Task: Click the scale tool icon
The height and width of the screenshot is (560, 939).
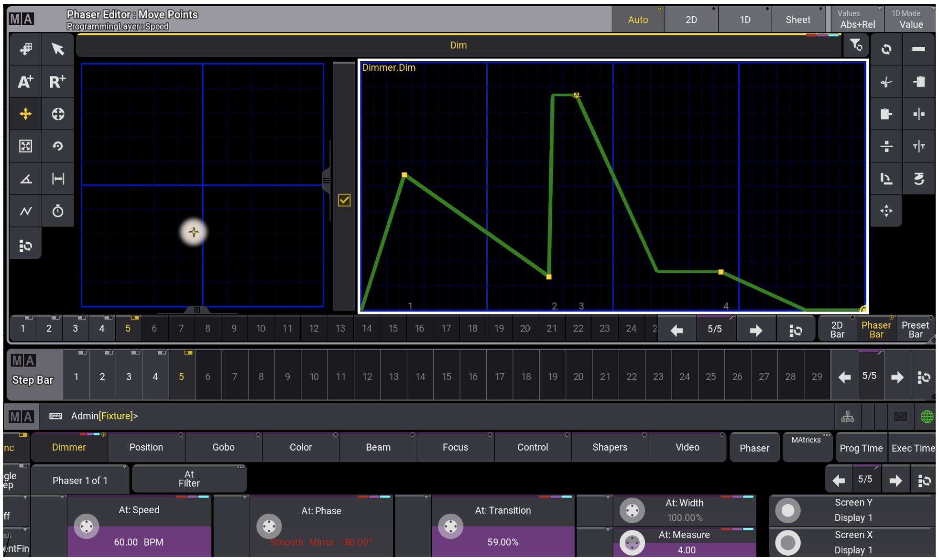Action: tap(25, 146)
